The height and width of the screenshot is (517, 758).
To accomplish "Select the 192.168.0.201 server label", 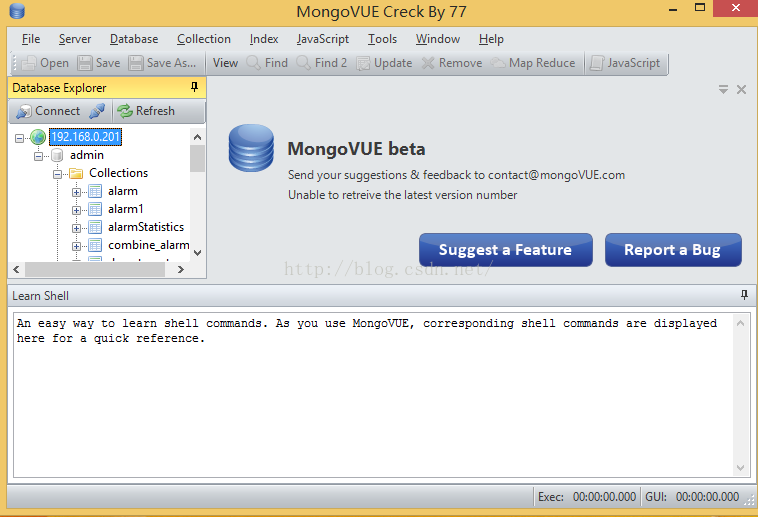I will pyautogui.click(x=85, y=137).
